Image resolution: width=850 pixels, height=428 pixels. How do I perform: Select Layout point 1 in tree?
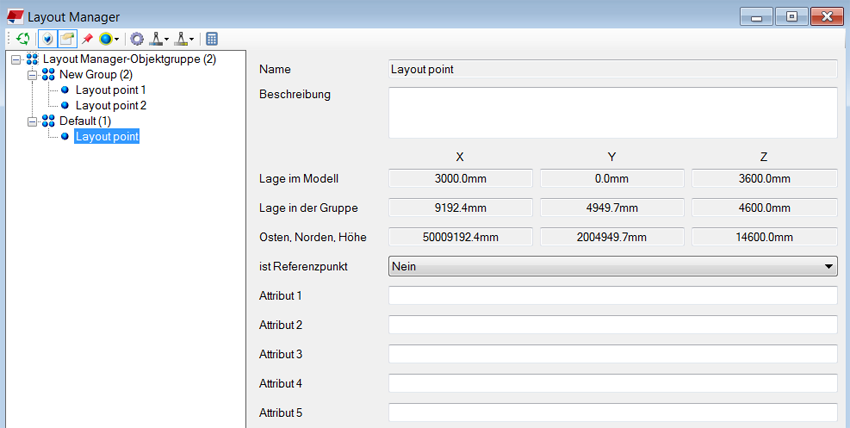tap(110, 90)
